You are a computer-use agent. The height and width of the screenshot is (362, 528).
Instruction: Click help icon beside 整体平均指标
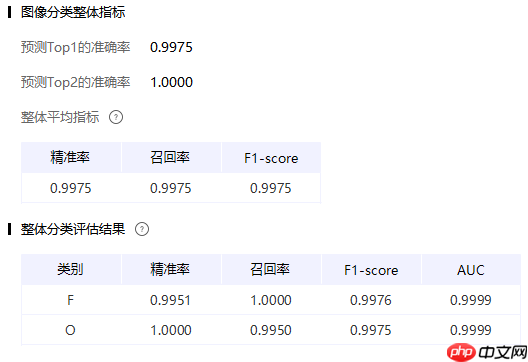click(x=116, y=117)
